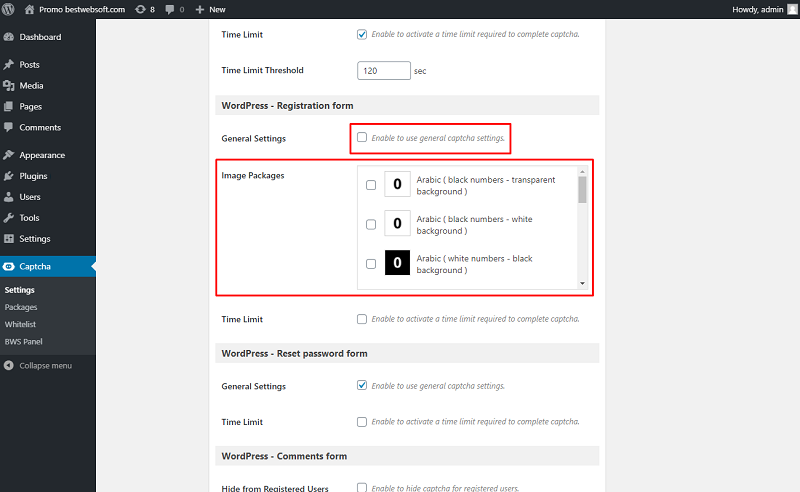Click the Image Packages list scroll-down arrow
This screenshot has height=492, width=800.
(582, 283)
